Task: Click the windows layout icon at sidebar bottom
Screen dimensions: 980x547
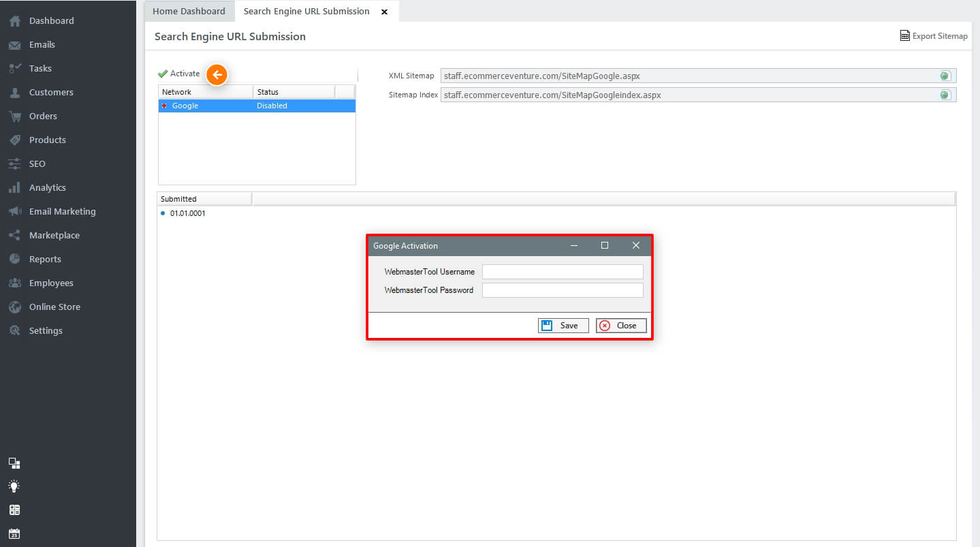Action: pyautogui.click(x=14, y=464)
